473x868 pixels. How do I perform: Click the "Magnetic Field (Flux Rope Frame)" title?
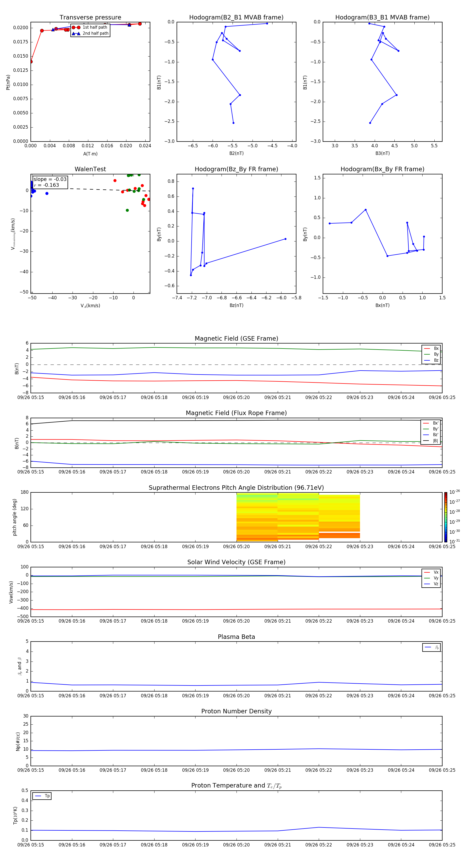click(x=236, y=413)
